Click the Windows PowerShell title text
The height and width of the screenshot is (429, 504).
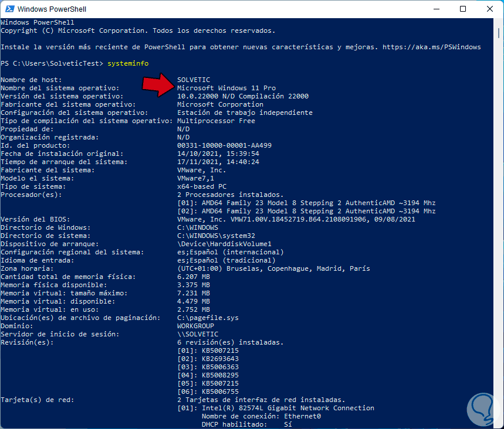[52, 9]
